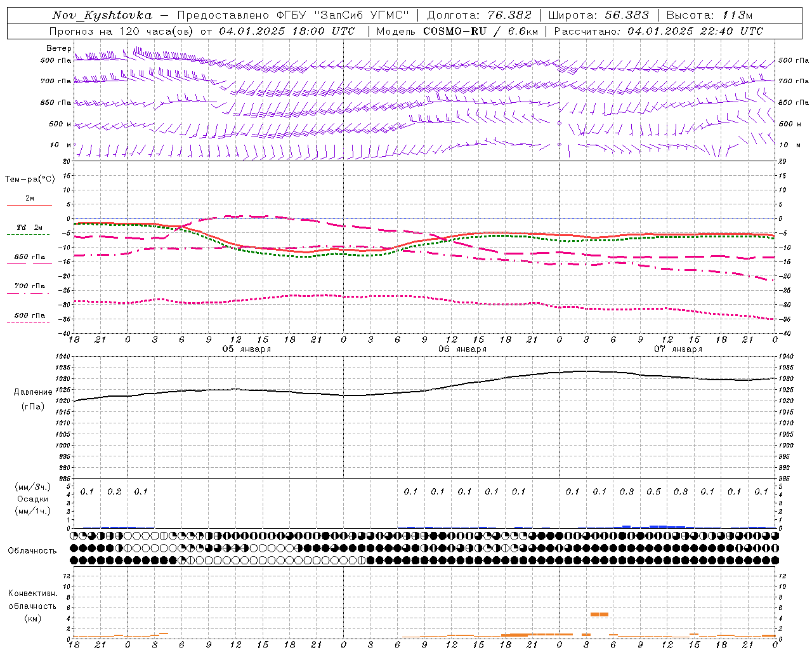812x650 pixels.
Task: Click the '(км)' unit under convective cloudiness
Action: pyautogui.click(x=32, y=618)
